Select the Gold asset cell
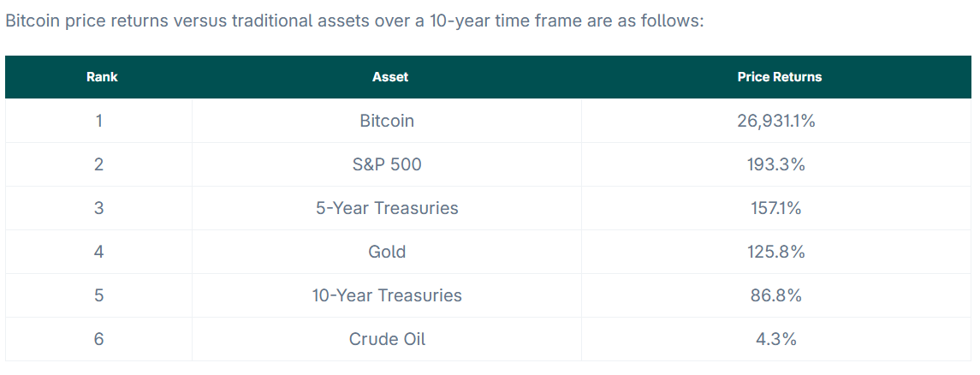980x375 pixels. tap(387, 252)
